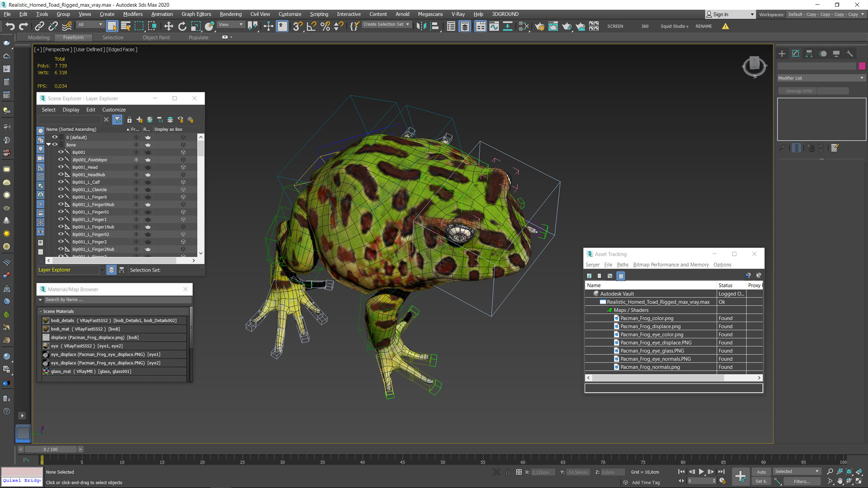The image size is (868, 488).
Task: Click the Pan View hand icon
Action: click(840, 481)
